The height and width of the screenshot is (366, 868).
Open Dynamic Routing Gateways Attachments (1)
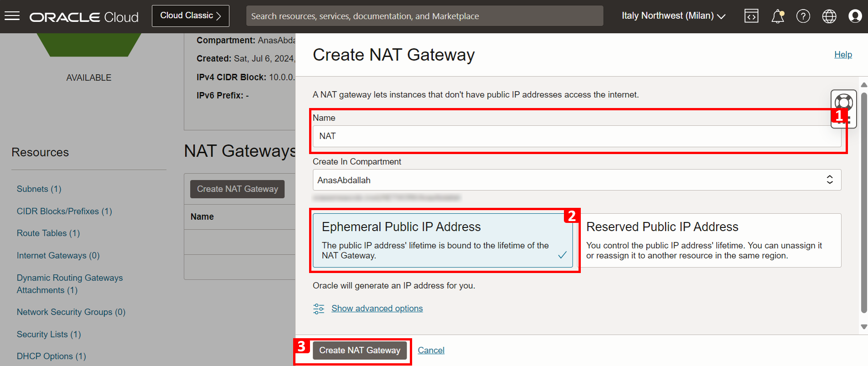[70, 284]
